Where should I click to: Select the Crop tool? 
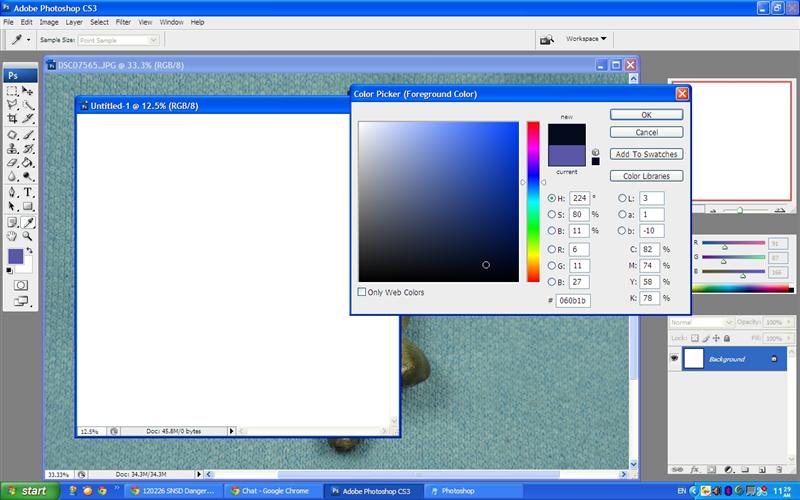pos(12,119)
